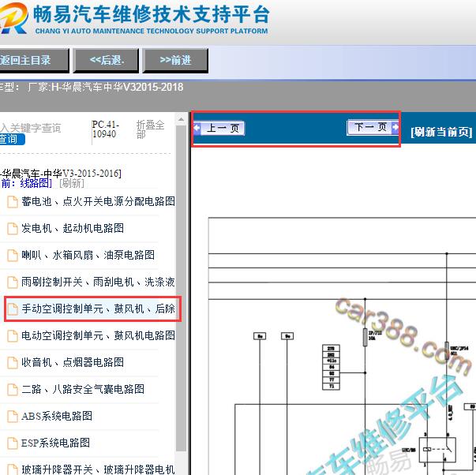Viewport: 476px width, 475px height.
Task: Click the PC.41-10940 text
Action: tap(105, 129)
